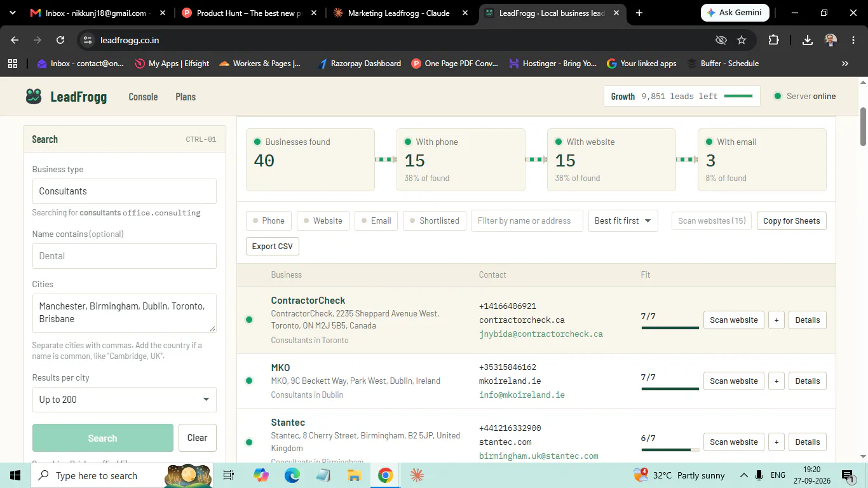
Task: Open the Inbox contact bookmark
Action: pyautogui.click(x=81, y=64)
